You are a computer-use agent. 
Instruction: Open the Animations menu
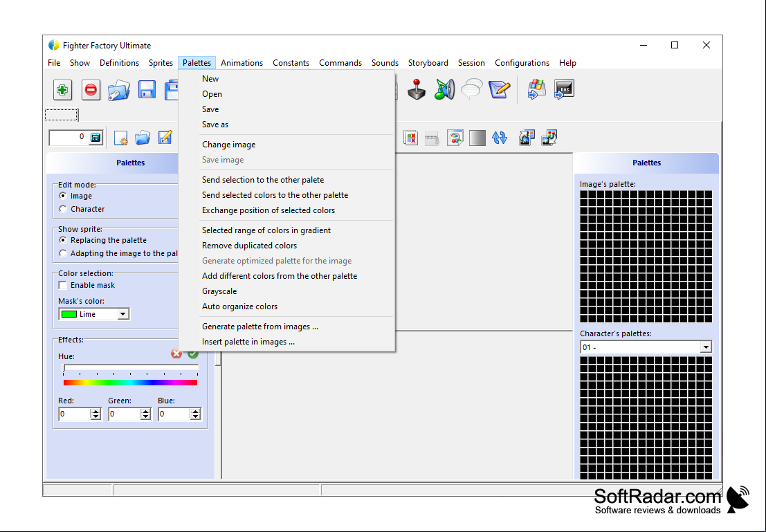tap(241, 63)
